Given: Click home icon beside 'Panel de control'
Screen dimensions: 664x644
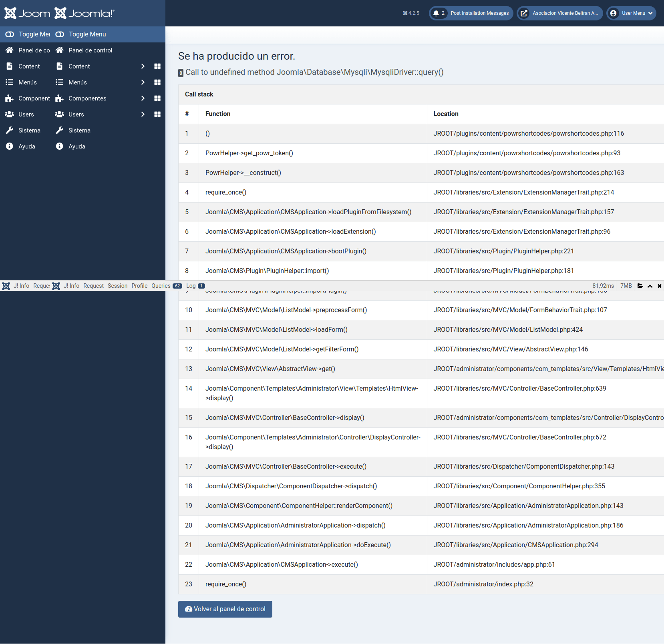Looking at the screenshot, I should click(x=60, y=50).
